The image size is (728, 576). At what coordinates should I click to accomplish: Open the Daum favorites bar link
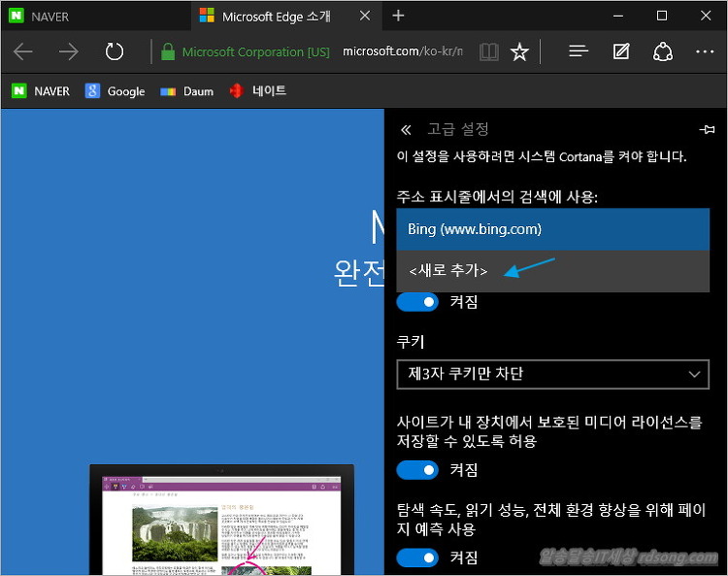(x=186, y=91)
